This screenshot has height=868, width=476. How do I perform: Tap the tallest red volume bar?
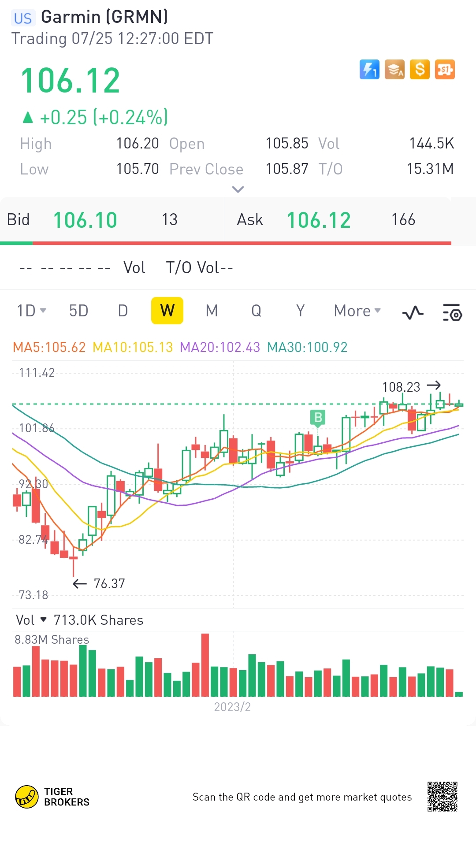205,665
